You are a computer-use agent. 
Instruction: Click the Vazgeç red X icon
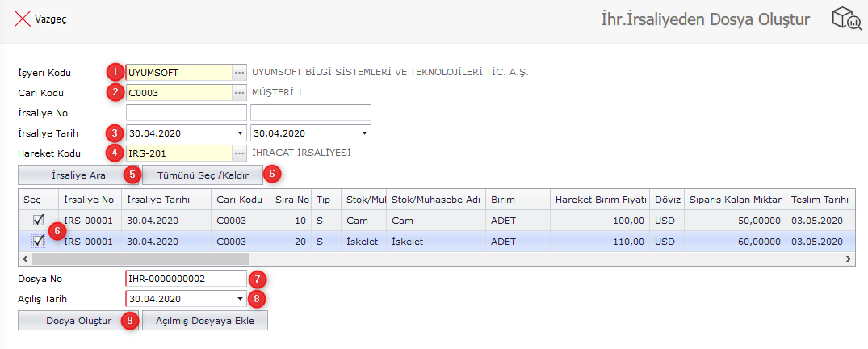point(23,19)
